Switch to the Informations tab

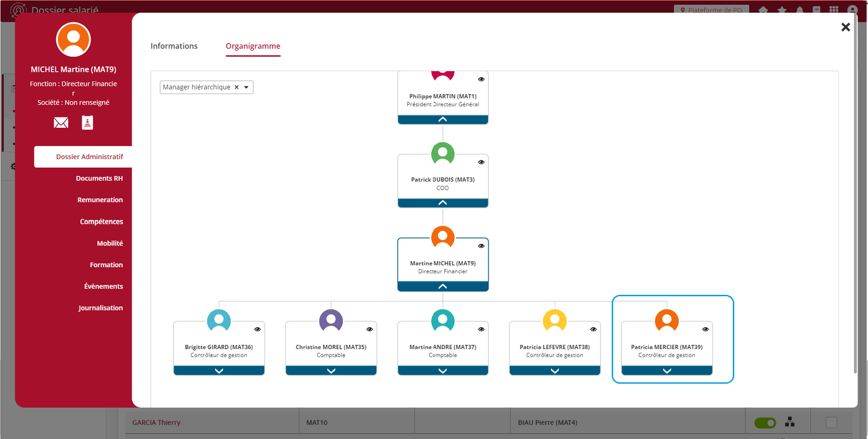click(174, 46)
